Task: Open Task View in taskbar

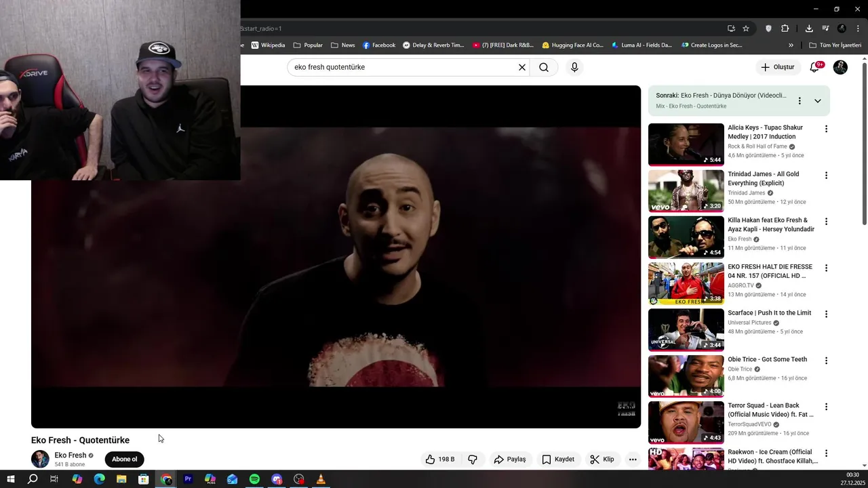Action: tap(54, 479)
